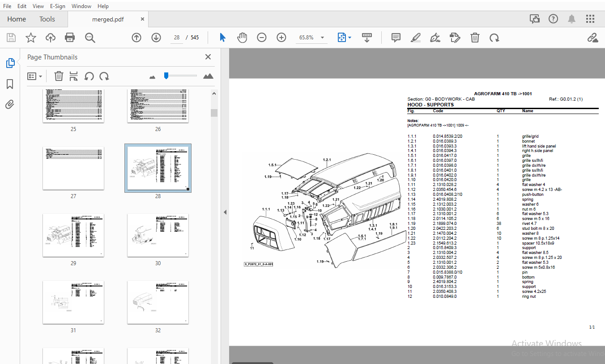
Task: Add a sticky note comment
Action: tap(396, 38)
